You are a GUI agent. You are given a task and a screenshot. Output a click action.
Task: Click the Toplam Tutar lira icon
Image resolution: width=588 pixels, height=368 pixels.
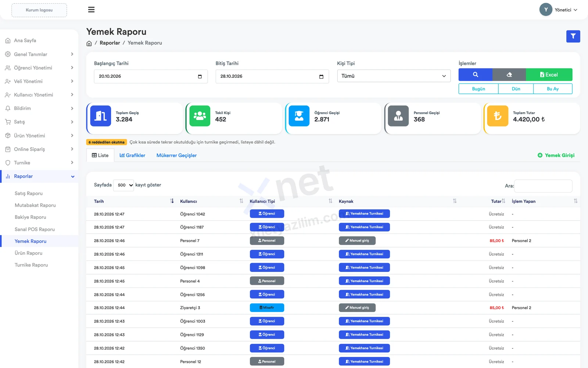pyautogui.click(x=498, y=116)
